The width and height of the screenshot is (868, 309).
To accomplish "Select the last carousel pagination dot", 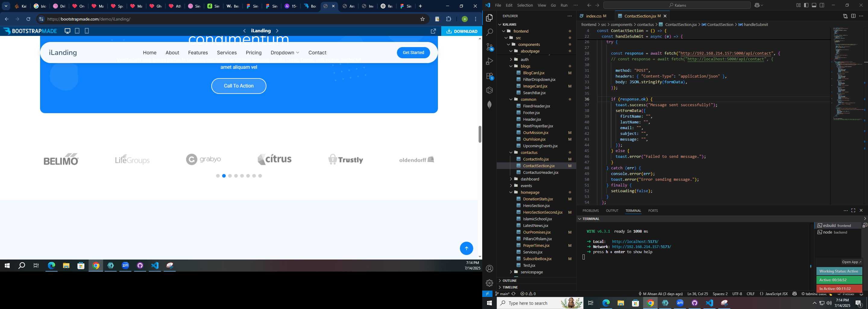I will point(260,176).
